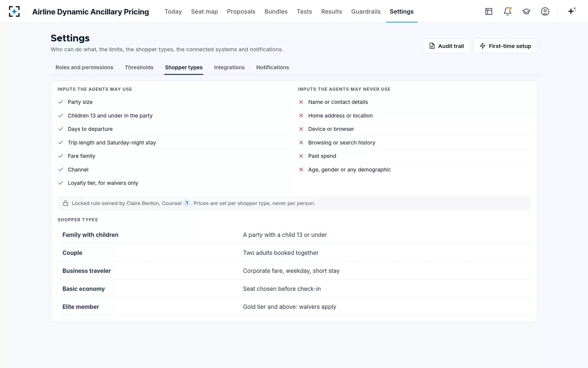This screenshot has width=588, height=368.
Task: Open the Results page
Action: [332, 11]
